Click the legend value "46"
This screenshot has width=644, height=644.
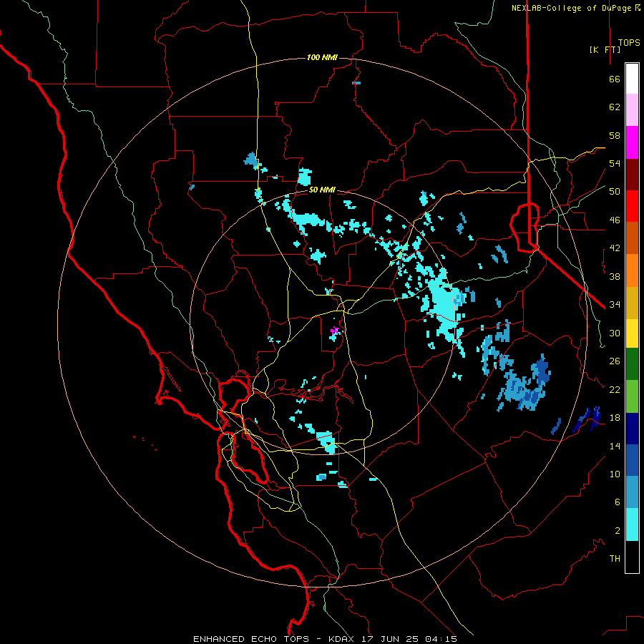[x=615, y=220]
